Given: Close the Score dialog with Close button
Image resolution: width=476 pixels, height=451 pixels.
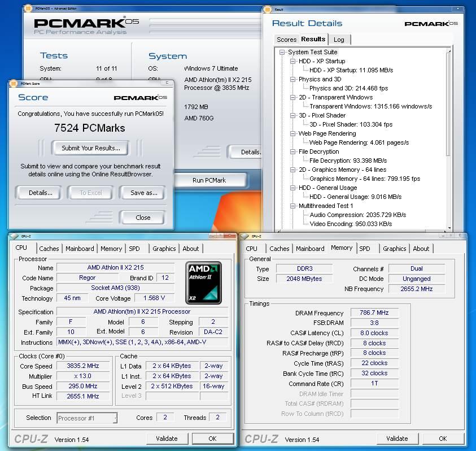Looking at the screenshot, I should pyautogui.click(x=143, y=218).
